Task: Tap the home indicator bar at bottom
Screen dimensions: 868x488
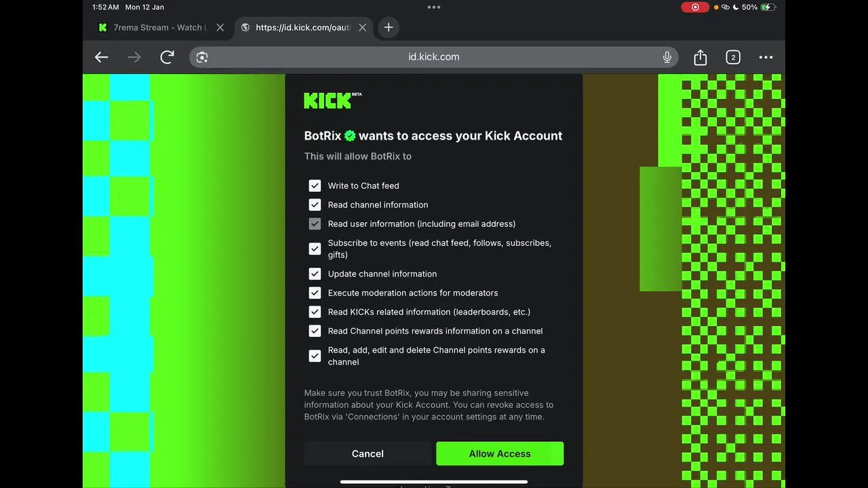Action: [x=434, y=483]
